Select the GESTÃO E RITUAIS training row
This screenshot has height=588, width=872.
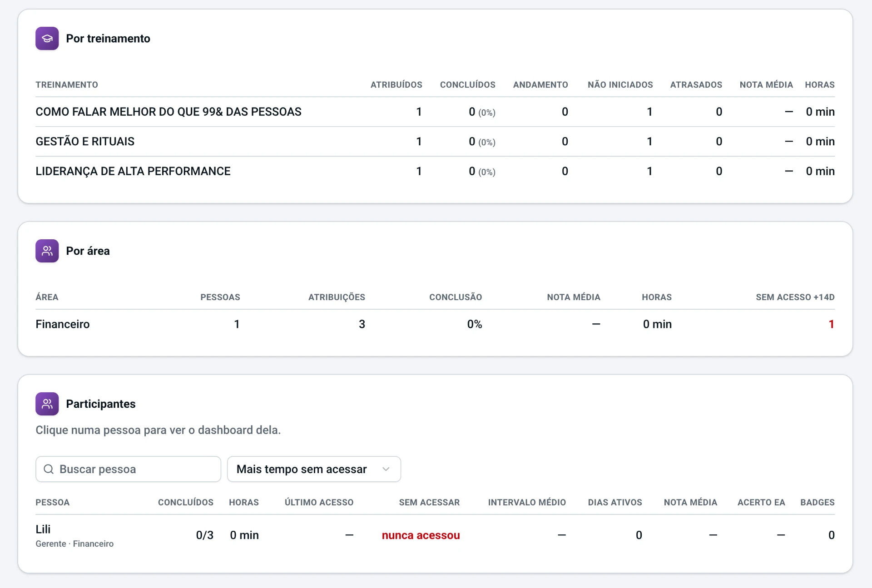[x=435, y=142]
